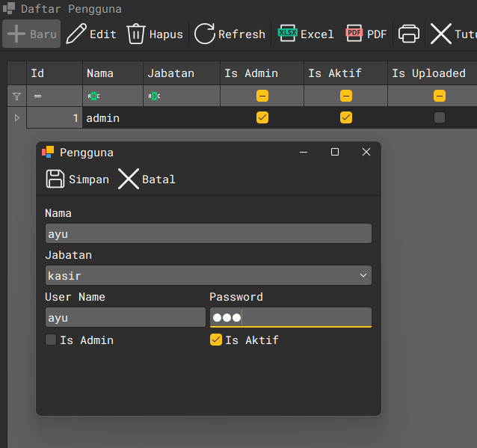Click the printer icon in toolbar

click(x=409, y=34)
